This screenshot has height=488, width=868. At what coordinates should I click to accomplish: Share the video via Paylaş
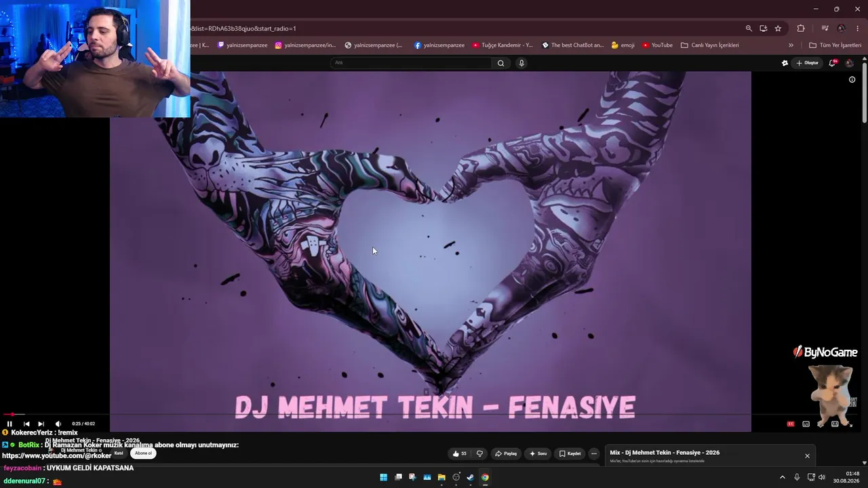point(506,453)
